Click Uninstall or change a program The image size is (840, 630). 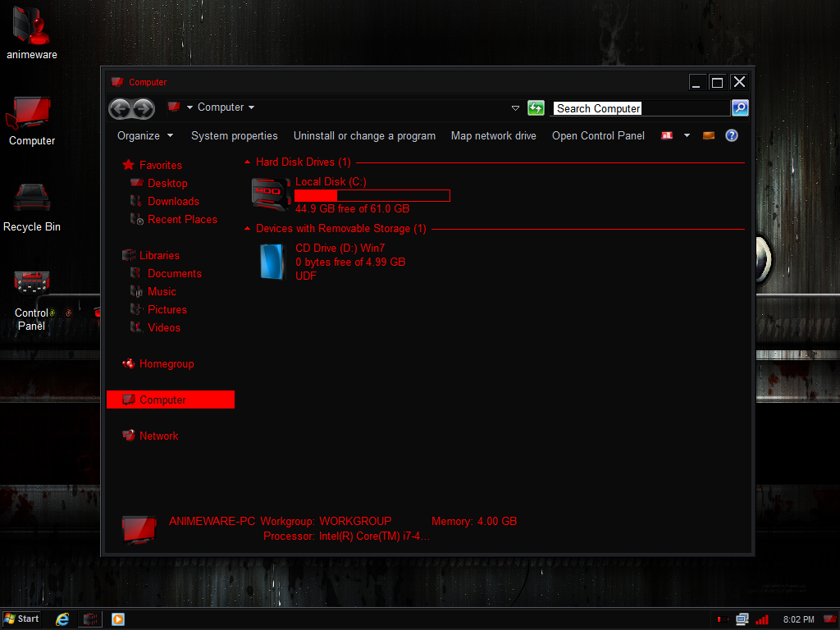click(x=364, y=136)
